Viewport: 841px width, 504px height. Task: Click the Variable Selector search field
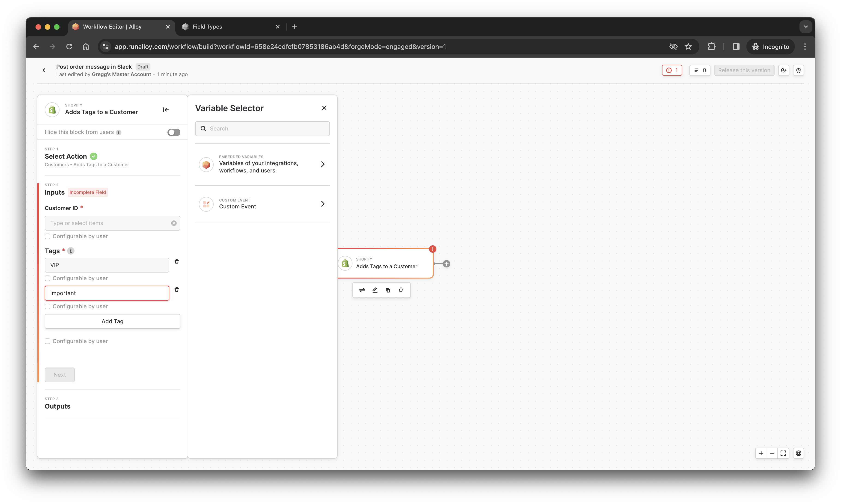pos(262,129)
